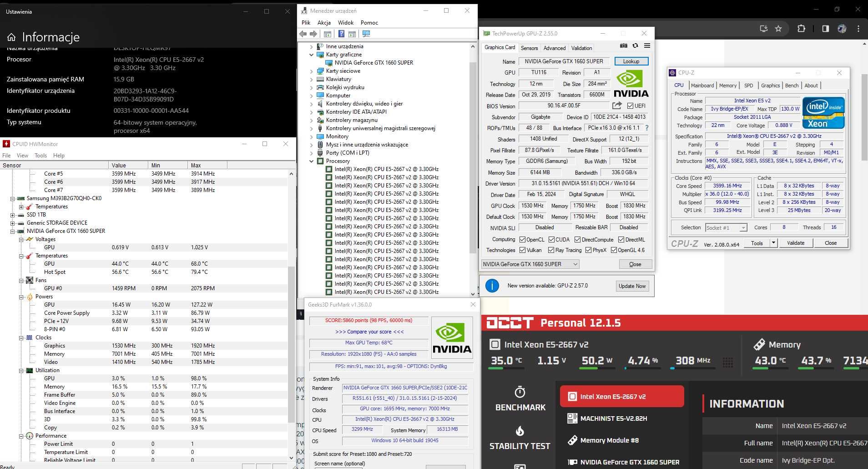This screenshot has height=469, width=868.
Task: Collapse the Procesory node in Device Manager
Action: (312, 161)
